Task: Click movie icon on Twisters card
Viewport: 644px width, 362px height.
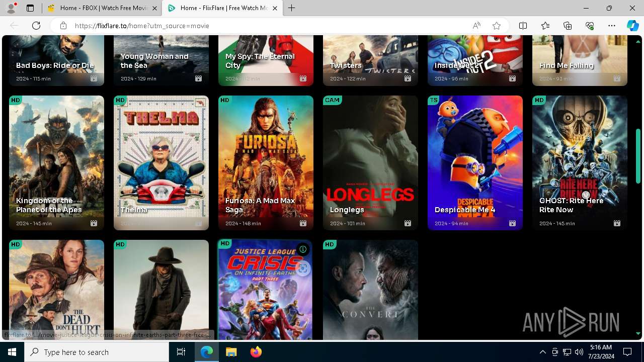Action: 408,78
